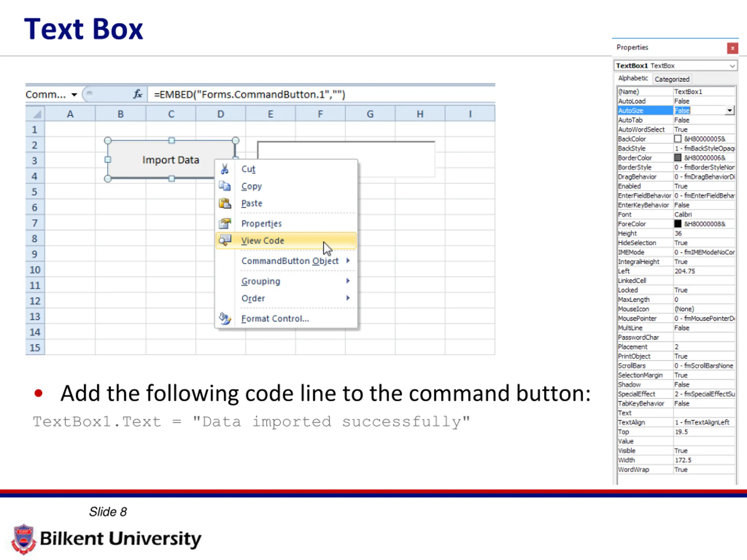Click the Select All corner of worksheet
The width and height of the screenshot is (747, 560).
(36, 114)
